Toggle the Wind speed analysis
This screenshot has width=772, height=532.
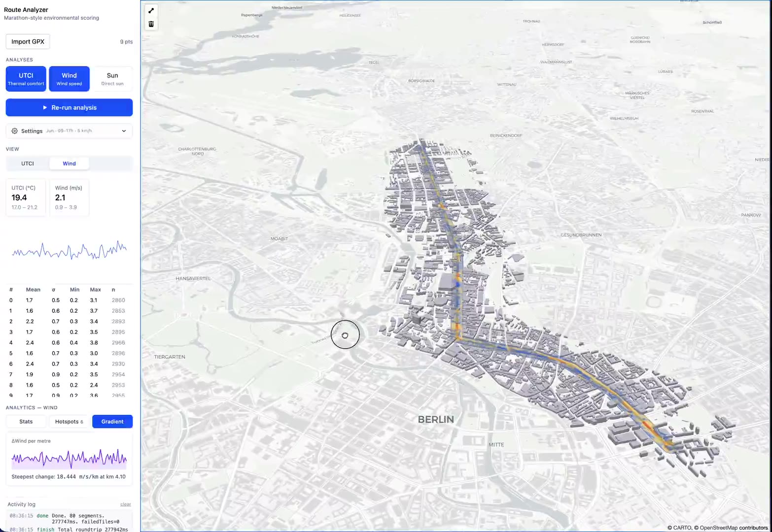[x=69, y=79]
